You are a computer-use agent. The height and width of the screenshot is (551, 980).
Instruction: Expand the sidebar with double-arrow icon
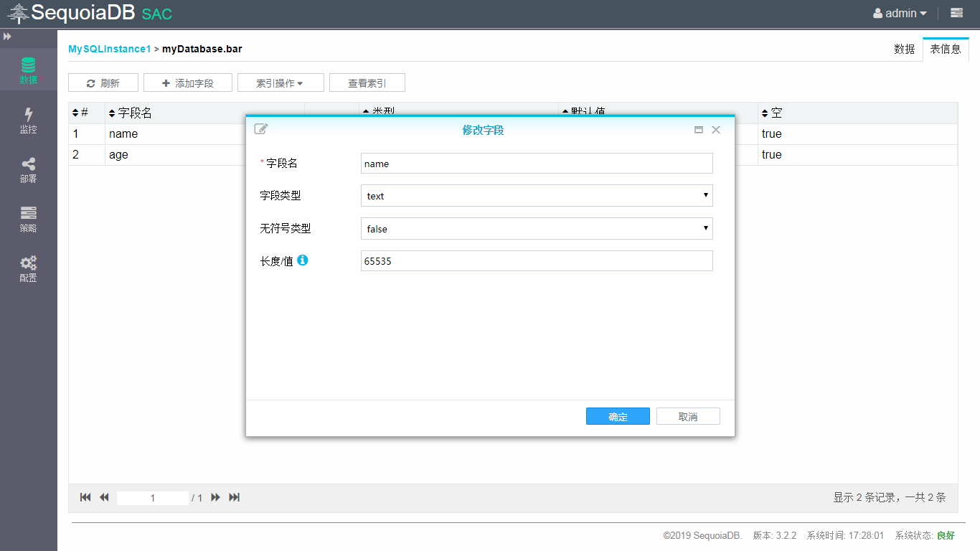[x=7, y=36]
